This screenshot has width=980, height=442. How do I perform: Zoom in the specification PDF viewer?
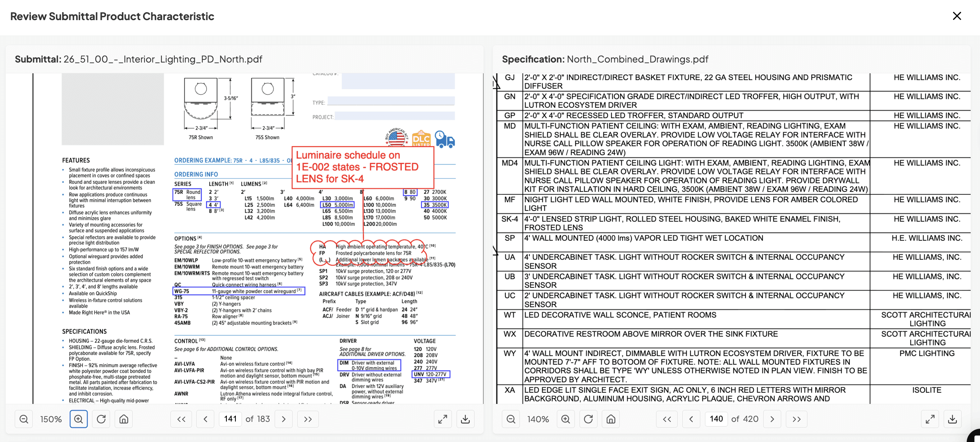click(566, 419)
